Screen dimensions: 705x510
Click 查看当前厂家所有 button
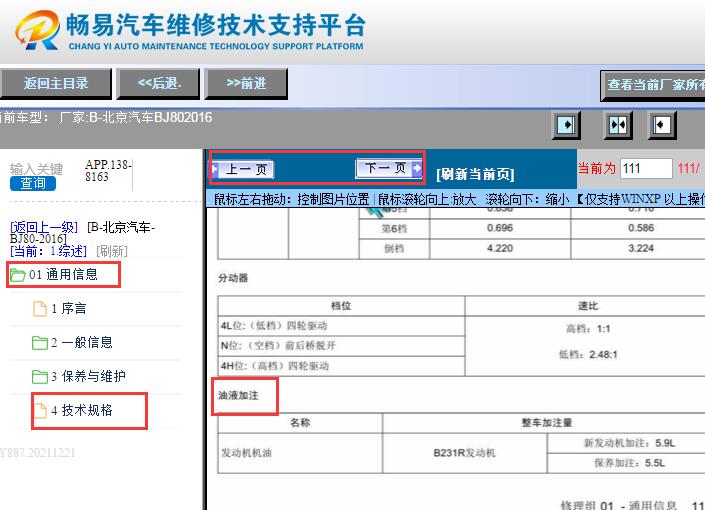pyautogui.click(x=653, y=85)
